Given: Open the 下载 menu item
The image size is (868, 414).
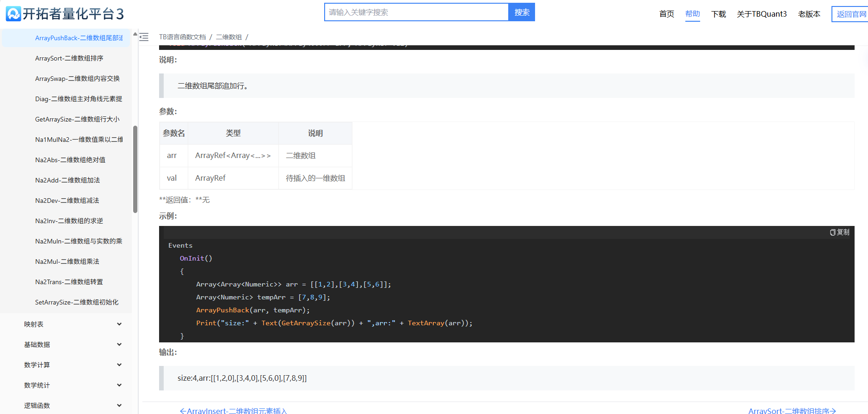Looking at the screenshot, I should 718,14.
